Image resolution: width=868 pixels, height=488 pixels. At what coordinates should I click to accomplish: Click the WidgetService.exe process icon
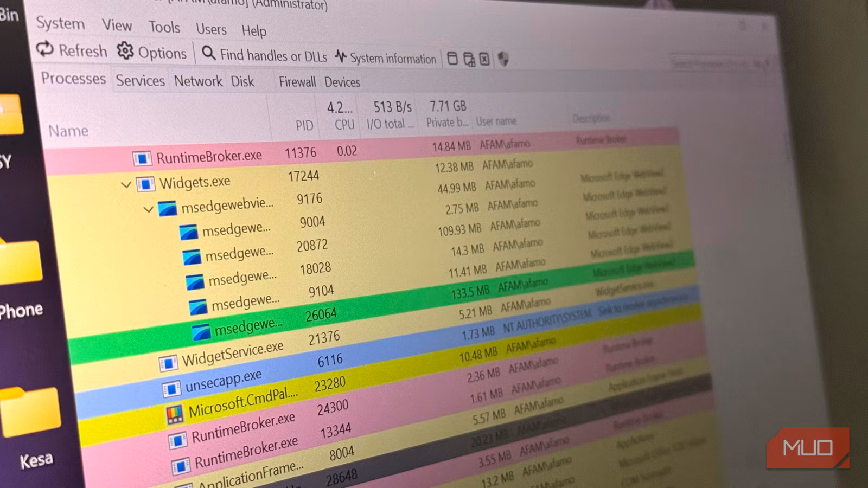pyautogui.click(x=168, y=363)
